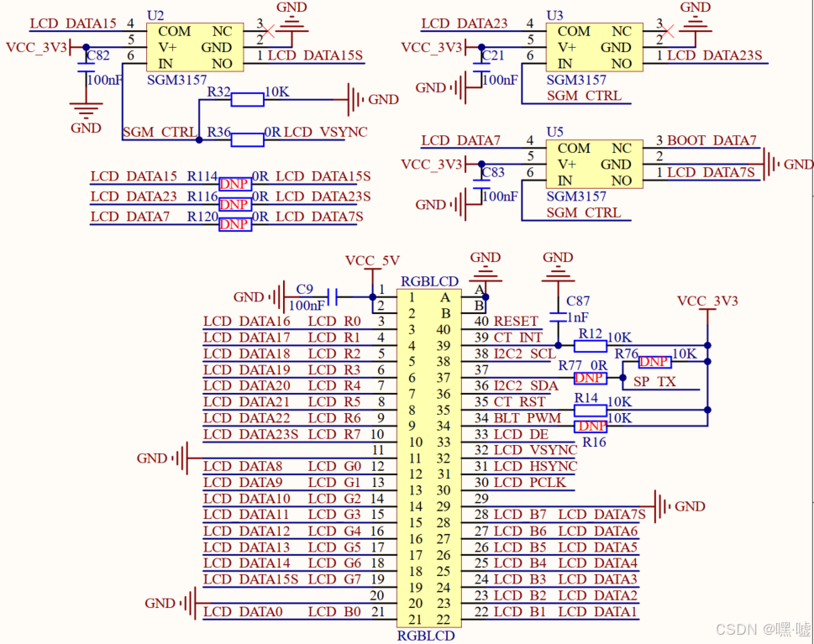Select the DNP resistor R120

coord(235,224)
